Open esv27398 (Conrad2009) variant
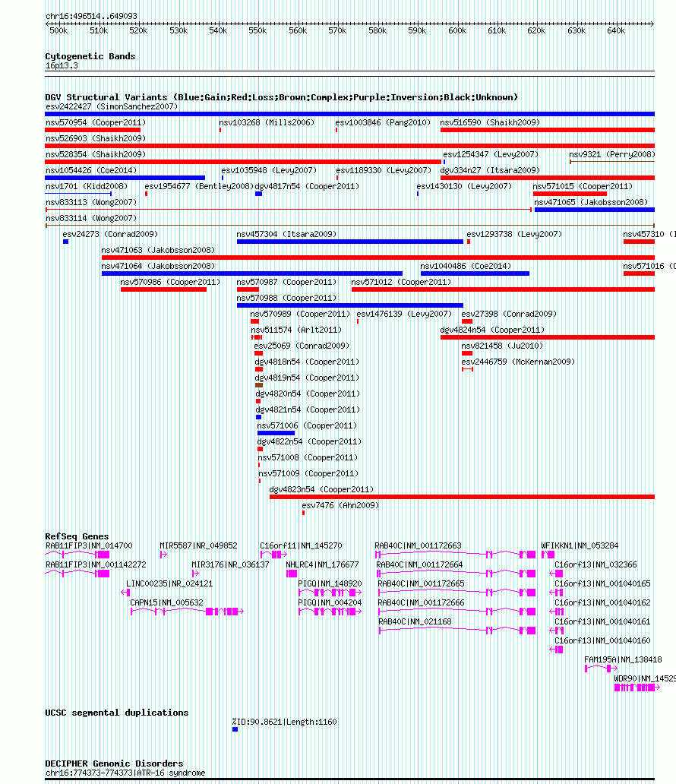This screenshot has width=676, height=784. point(509,315)
